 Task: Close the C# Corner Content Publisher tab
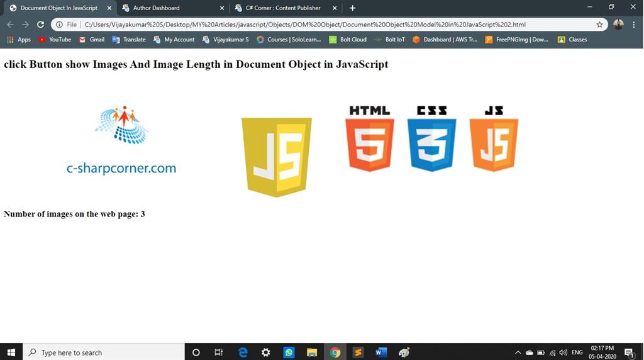(x=335, y=8)
